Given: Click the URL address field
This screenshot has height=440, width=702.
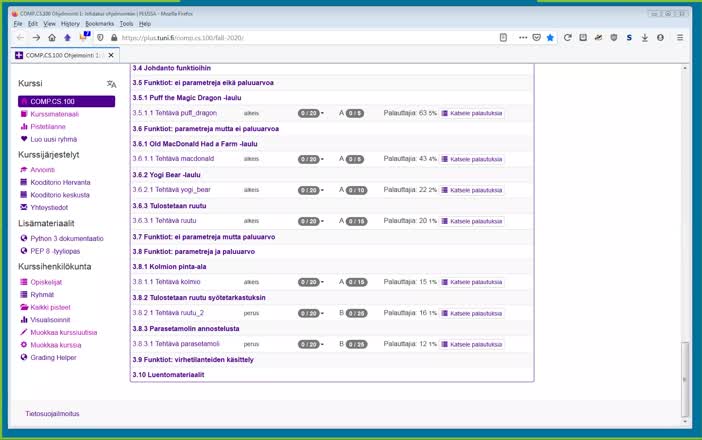Looking at the screenshot, I should pos(300,37).
